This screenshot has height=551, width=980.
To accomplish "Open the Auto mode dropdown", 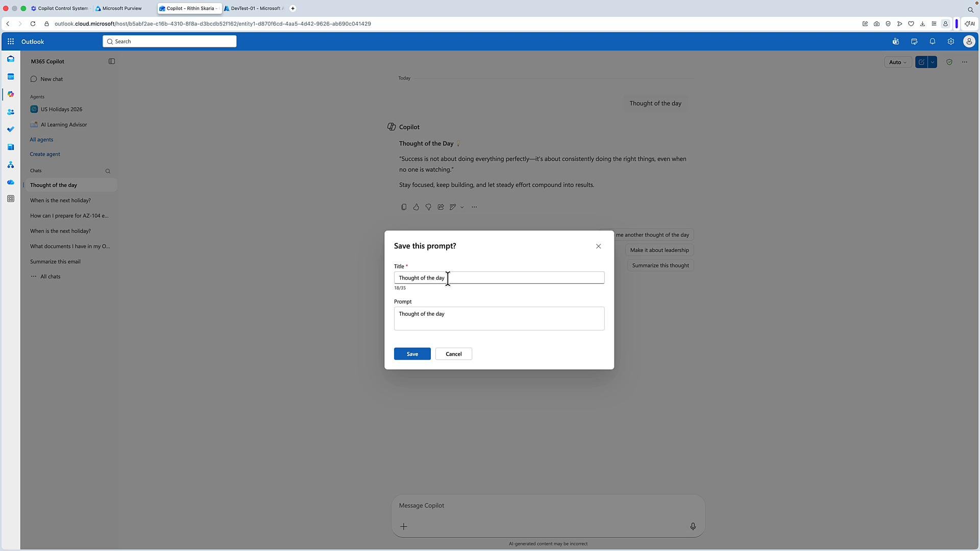I will [898, 62].
